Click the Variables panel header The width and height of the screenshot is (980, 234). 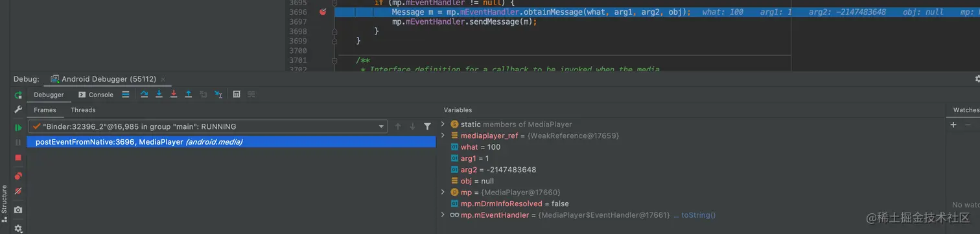point(458,110)
